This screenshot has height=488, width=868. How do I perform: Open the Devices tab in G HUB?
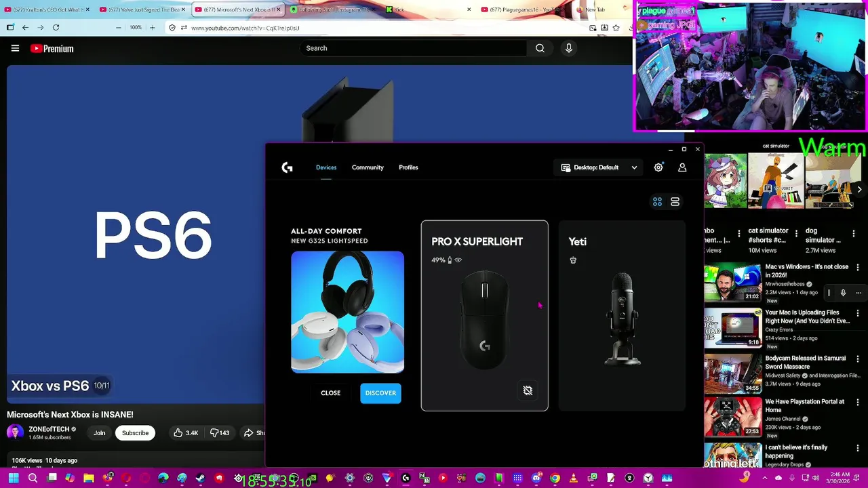pos(326,167)
